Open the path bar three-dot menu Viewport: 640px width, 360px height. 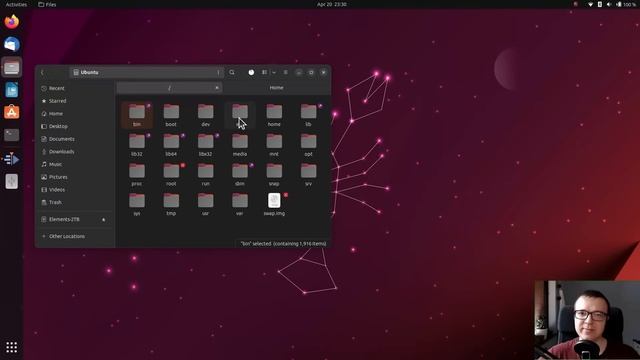click(x=218, y=72)
